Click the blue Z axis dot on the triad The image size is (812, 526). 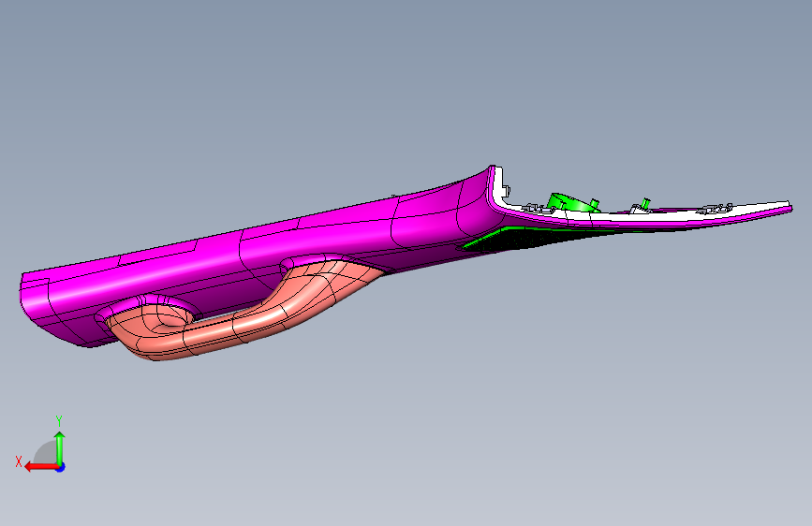click(61, 467)
